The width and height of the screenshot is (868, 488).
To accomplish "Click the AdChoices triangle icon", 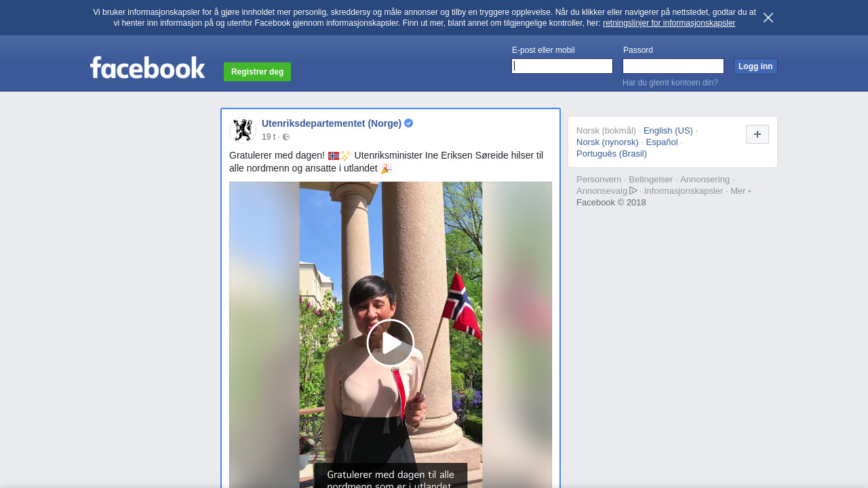I will (633, 190).
